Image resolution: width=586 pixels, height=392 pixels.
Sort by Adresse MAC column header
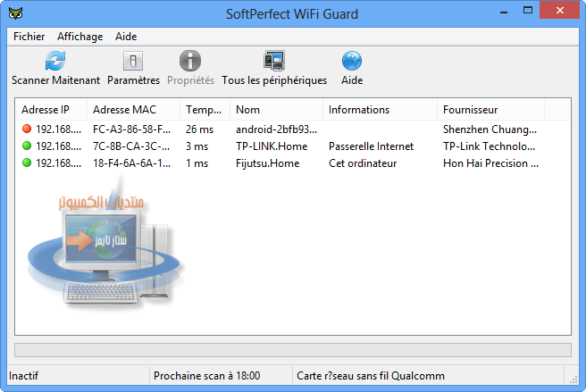click(133, 110)
